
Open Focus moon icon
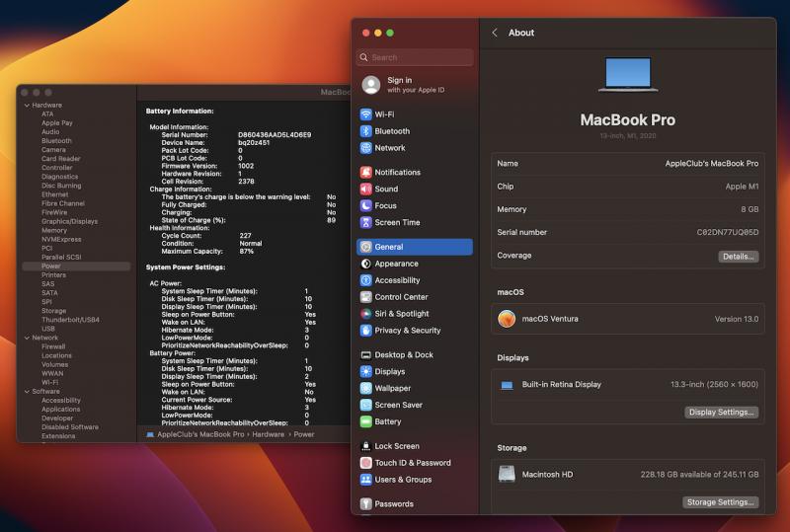tap(365, 205)
